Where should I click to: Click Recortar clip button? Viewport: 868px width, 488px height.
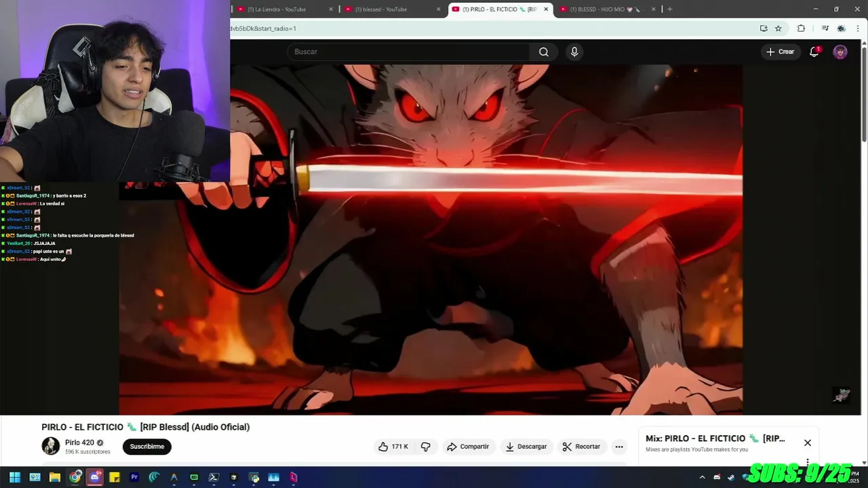tap(582, 447)
